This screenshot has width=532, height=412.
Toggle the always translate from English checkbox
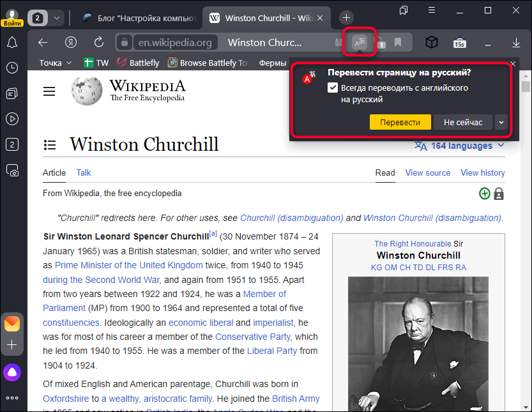[333, 88]
